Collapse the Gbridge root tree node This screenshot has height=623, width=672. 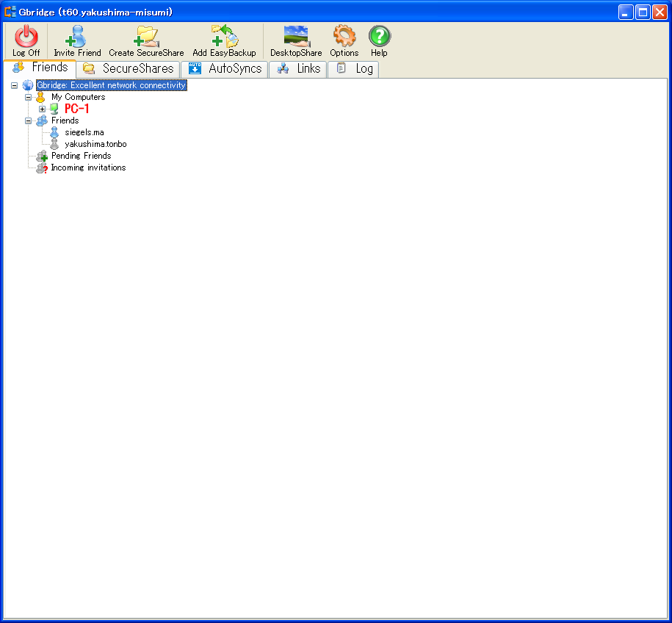14,85
